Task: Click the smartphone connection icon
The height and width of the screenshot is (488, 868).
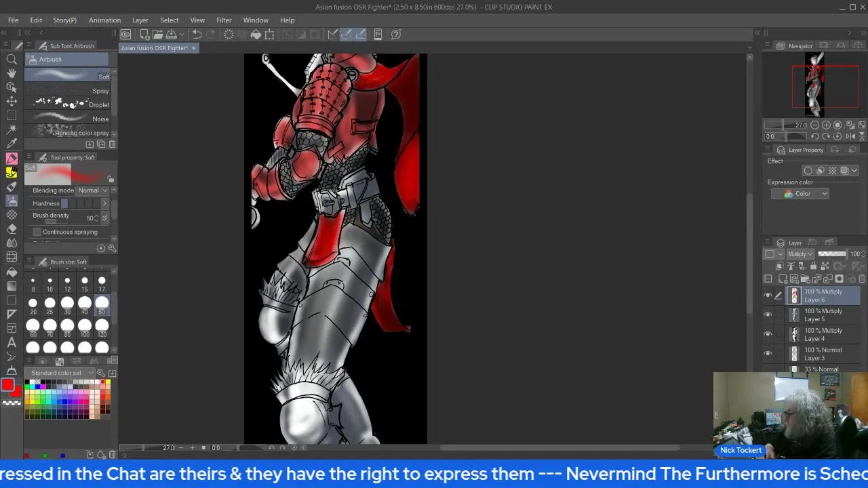Action: click(x=378, y=34)
